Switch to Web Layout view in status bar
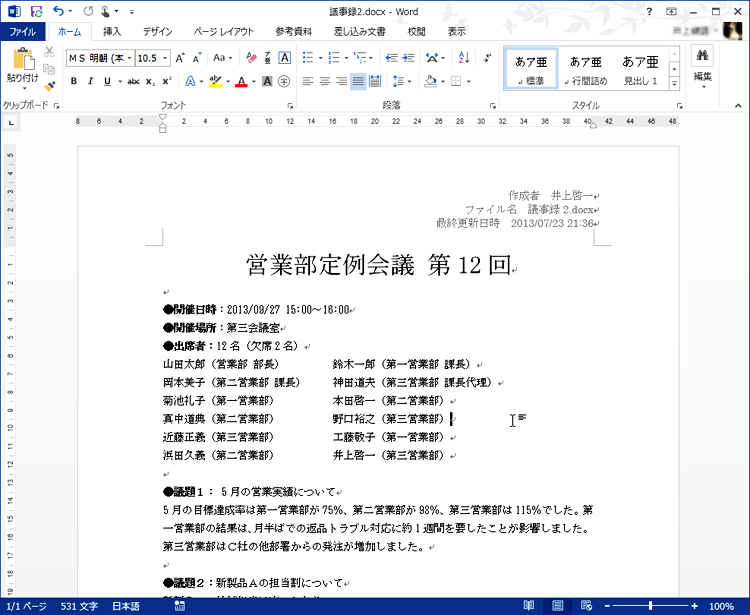 [586, 606]
